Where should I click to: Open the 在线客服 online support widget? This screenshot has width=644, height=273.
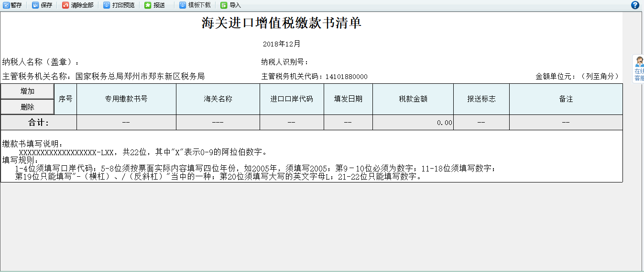pyautogui.click(x=638, y=69)
